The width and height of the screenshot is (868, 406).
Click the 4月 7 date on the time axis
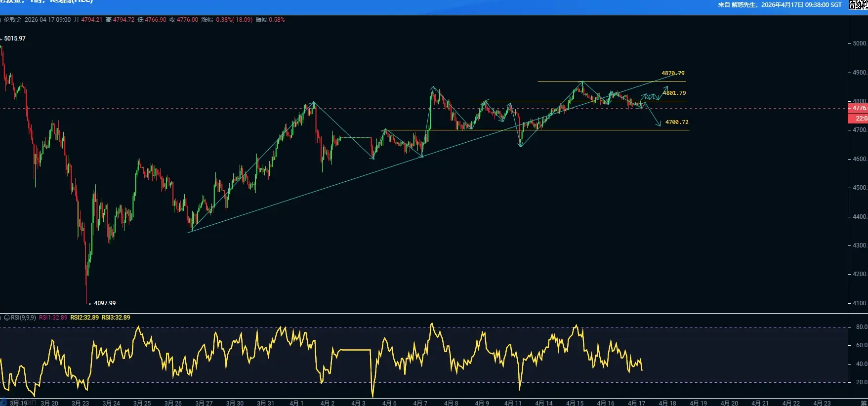(420, 403)
